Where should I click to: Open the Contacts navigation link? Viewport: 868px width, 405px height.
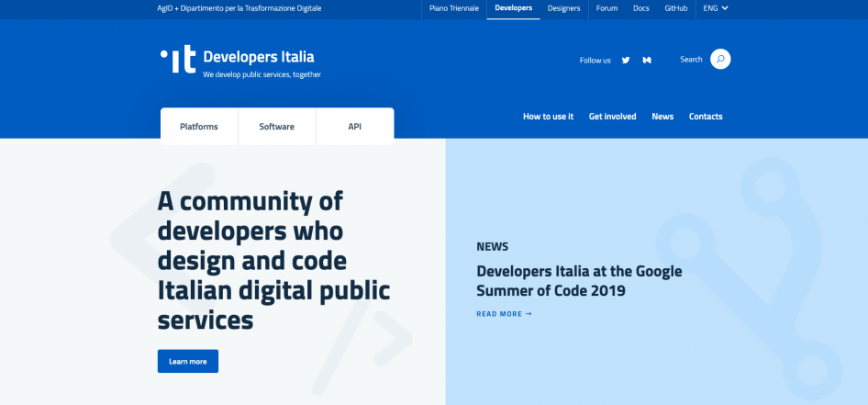click(706, 117)
